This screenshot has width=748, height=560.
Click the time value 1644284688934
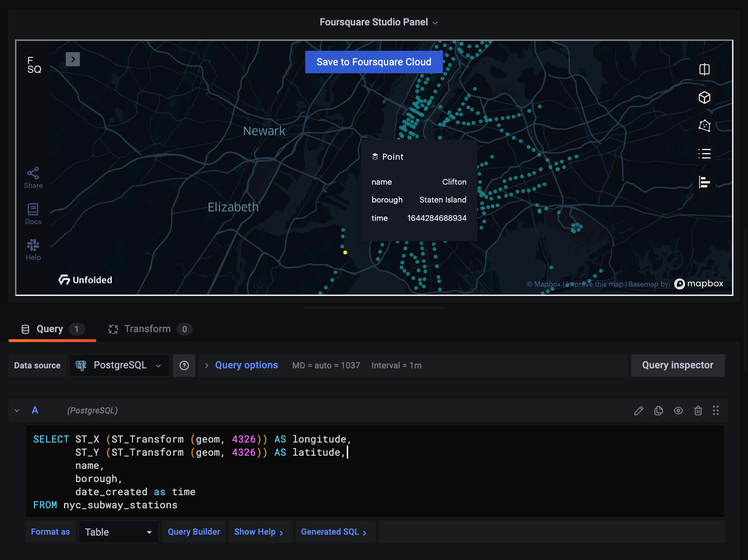tap(437, 218)
